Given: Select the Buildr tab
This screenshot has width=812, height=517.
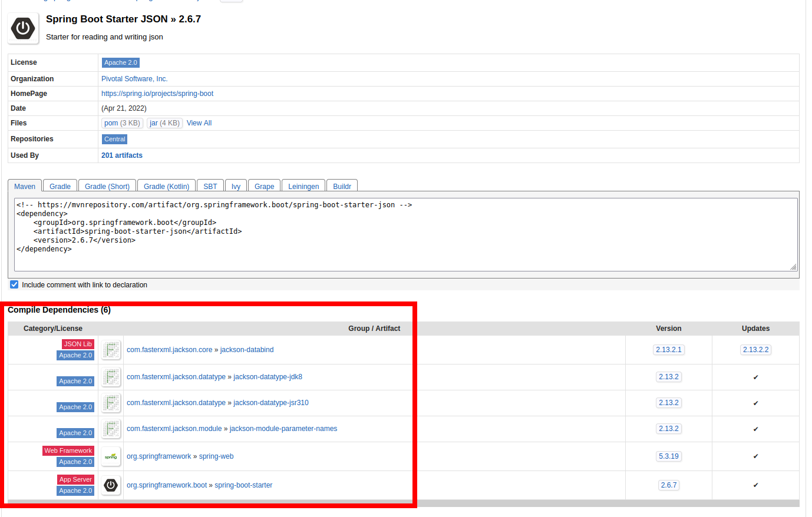Looking at the screenshot, I should click(x=342, y=186).
